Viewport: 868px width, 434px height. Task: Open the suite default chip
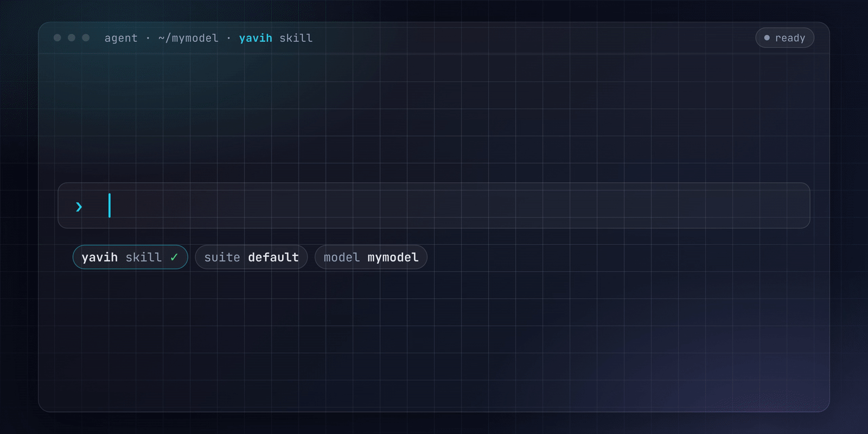point(251,257)
